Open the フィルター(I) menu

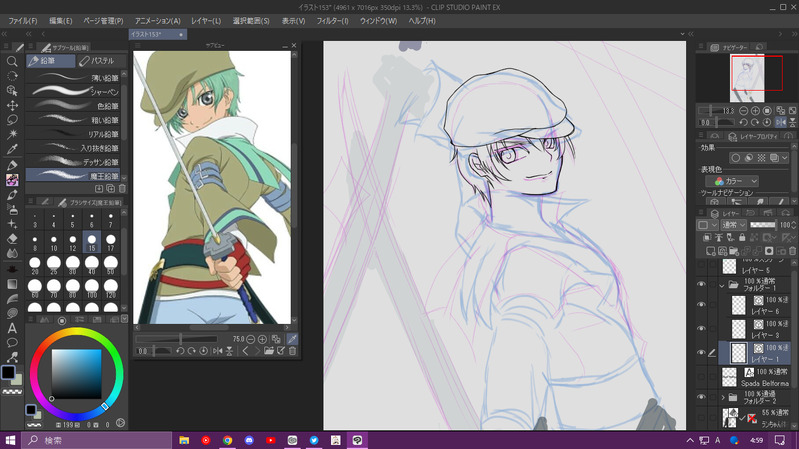click(x=332, y=21)
